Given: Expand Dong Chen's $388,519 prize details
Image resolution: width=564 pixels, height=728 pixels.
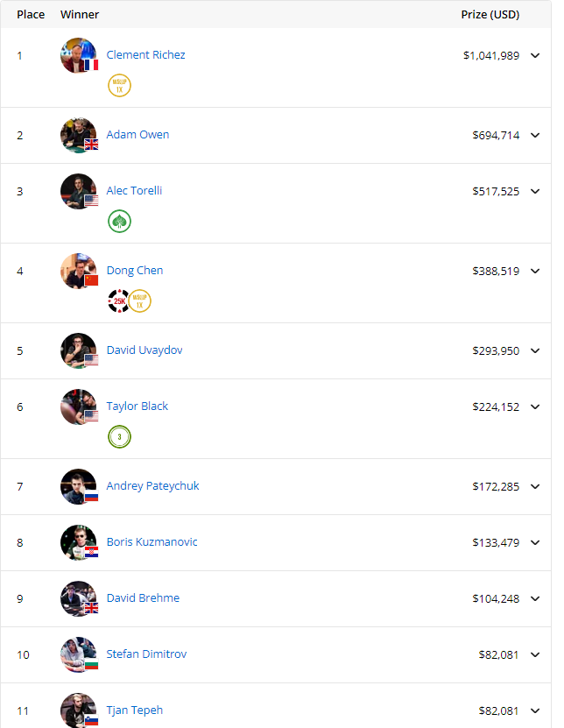Looking at the screenshot, I should tap(536, 271).
